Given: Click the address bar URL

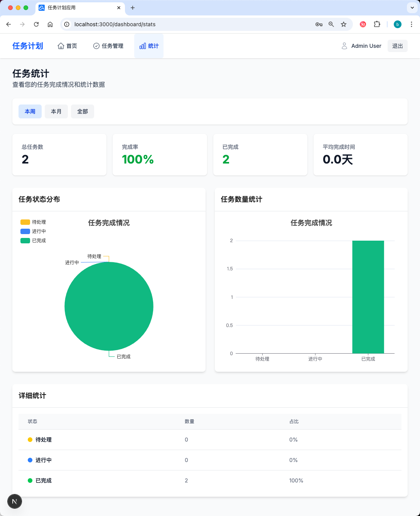Looking at the screenshot, I should 115,24.
